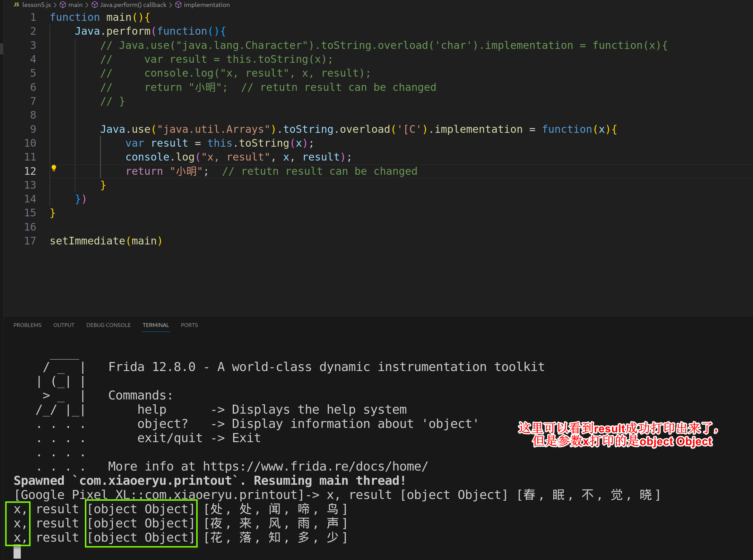Click the commented return "小明" on line 6
753x560 pixels.
[185, 87]
